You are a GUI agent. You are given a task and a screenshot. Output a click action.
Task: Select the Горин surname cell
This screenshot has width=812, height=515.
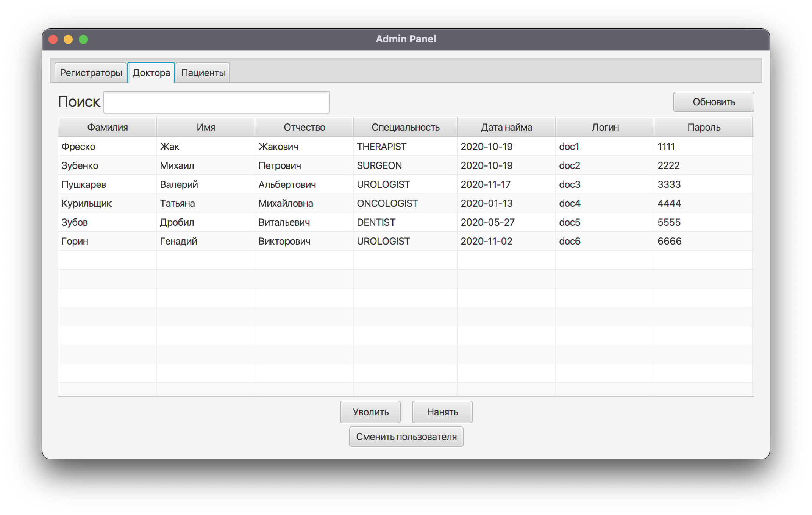pos(108,241)
